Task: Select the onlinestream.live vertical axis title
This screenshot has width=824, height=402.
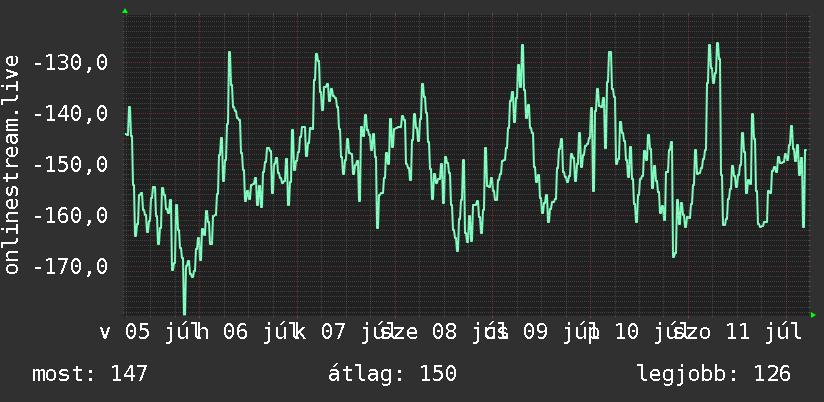Action: coord(11,164)
